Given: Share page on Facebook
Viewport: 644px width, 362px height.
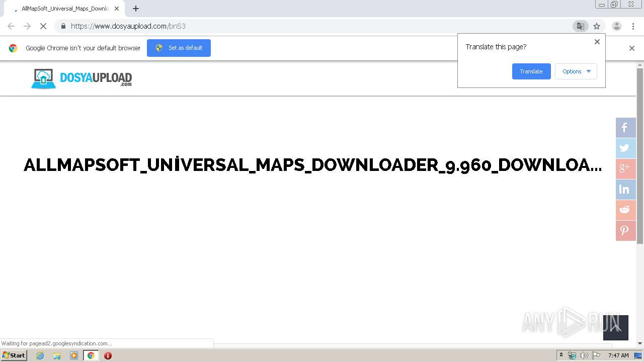Looking at the screenshot, I should (626, 128).
